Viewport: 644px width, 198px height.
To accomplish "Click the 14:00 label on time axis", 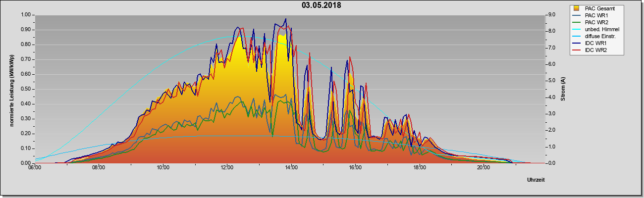I will click(291, 168).
